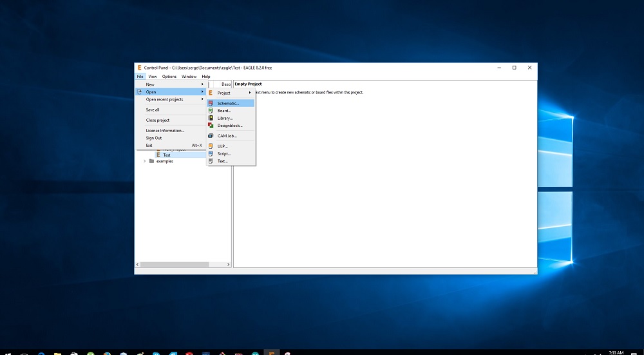Select the Test project in the tree
The width and height of the screenshot is (644, 355).
coord(166,155)
